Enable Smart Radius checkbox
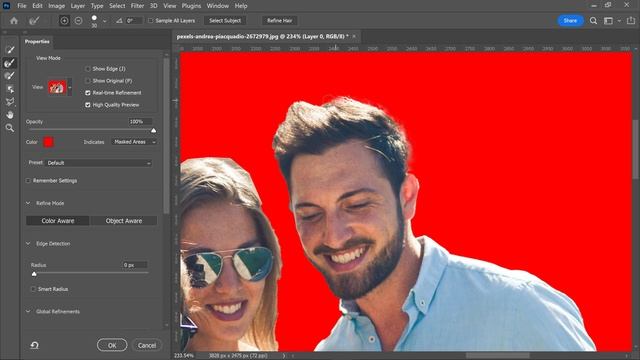This screenshot has height=360, width=640. coord(33,289)
